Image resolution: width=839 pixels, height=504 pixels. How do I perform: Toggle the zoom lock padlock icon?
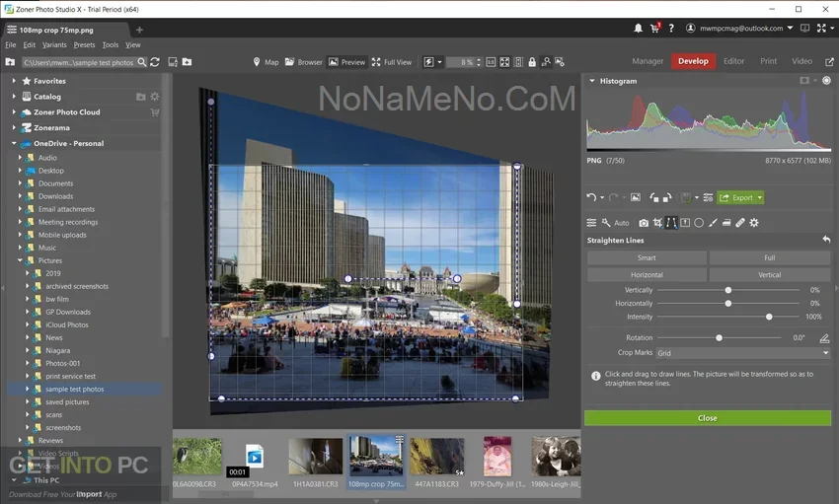point(532,62)
